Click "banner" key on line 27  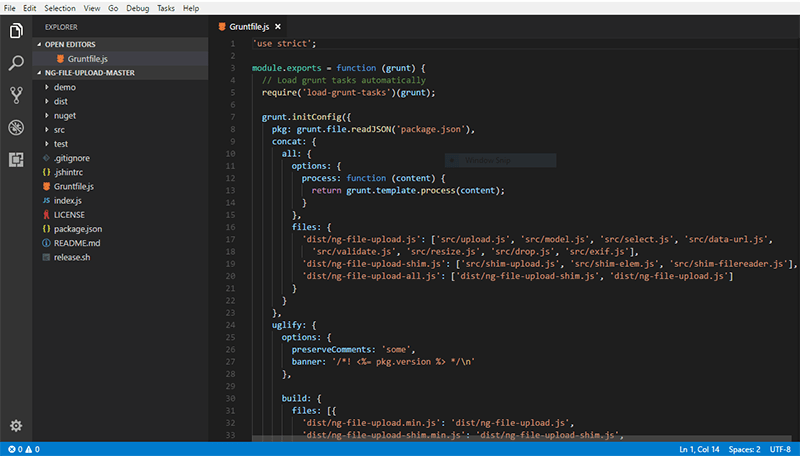309,362
